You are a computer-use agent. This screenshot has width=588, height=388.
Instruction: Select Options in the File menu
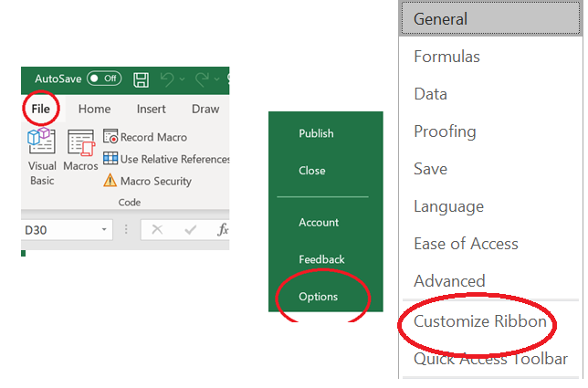[x=318, y=297]
